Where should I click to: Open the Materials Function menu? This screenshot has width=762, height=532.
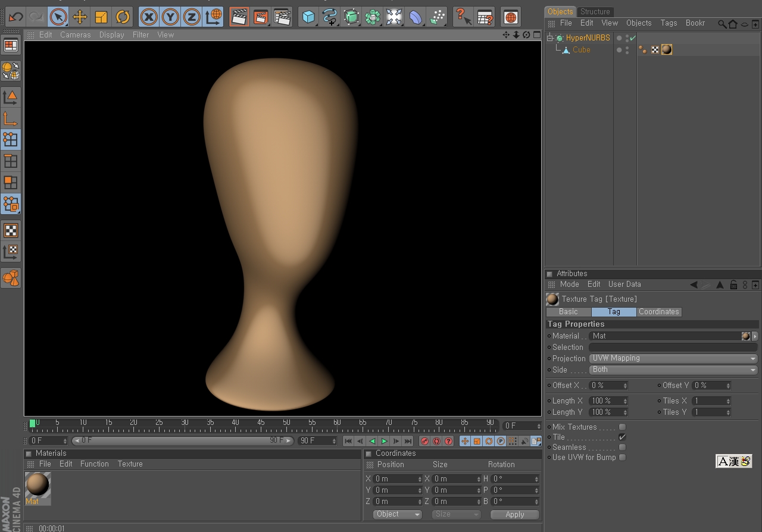tap(95, 464)
